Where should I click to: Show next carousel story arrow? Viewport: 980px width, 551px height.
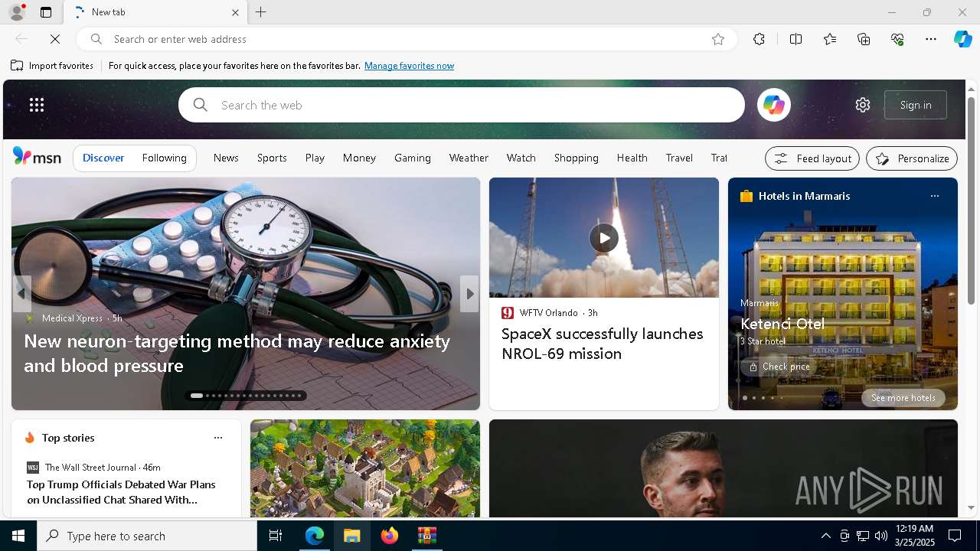469,294
